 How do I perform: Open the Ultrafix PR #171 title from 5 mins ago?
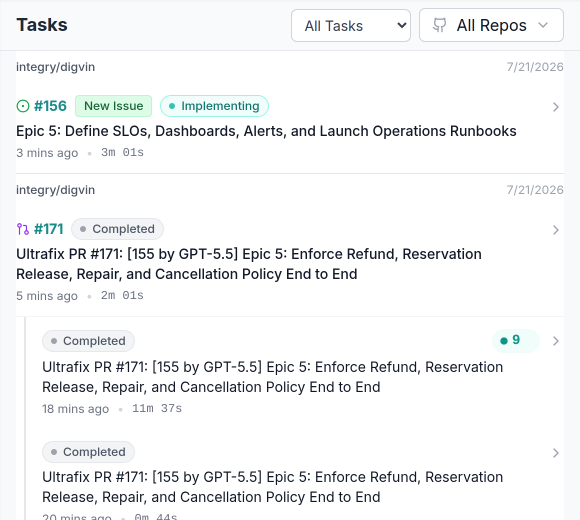[249, 264]
